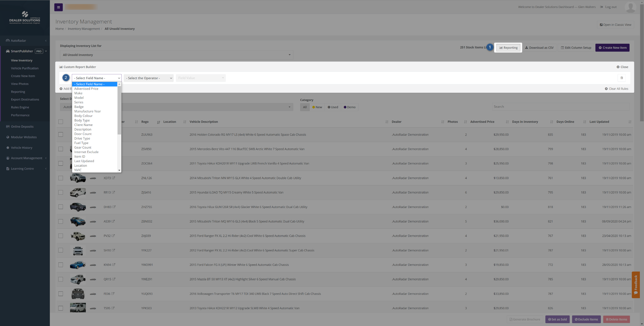
Task: Tick checkbox for rego ZNL126 row
Action: click(x=61, y=178)
